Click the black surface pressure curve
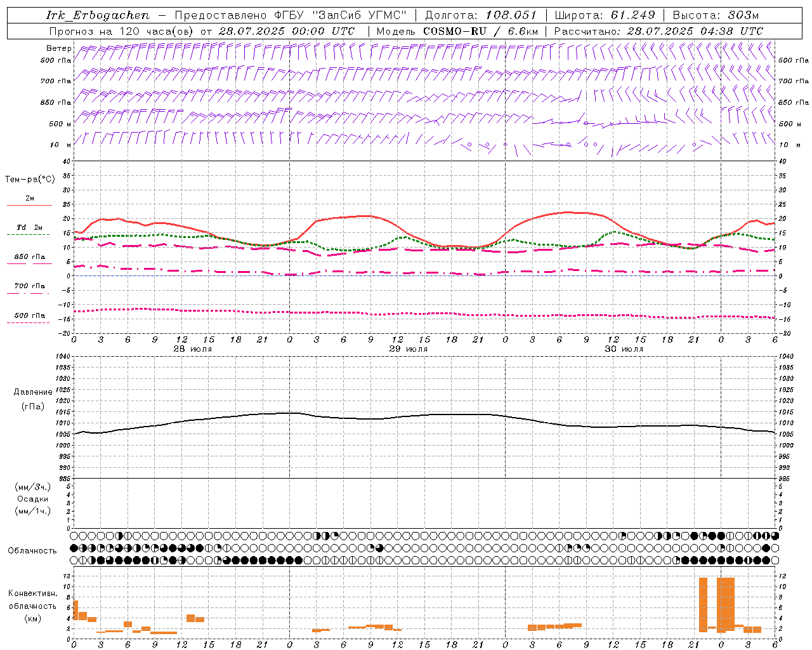 point(424,416)
